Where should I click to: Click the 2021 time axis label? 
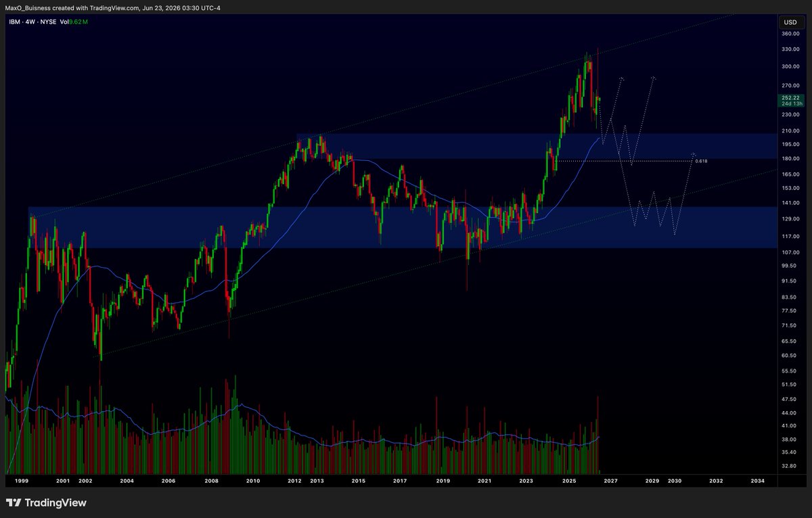pos(484,481)
